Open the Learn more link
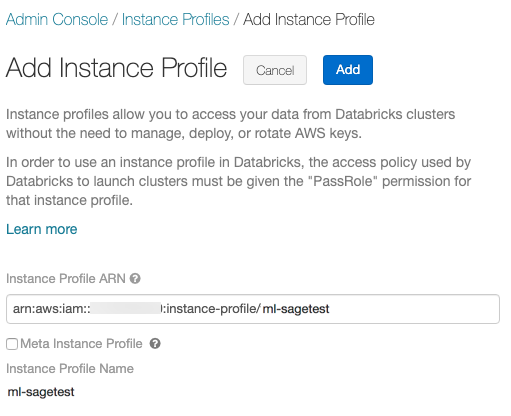The height and width of the screenshot is (416, 511). (42, 229)
